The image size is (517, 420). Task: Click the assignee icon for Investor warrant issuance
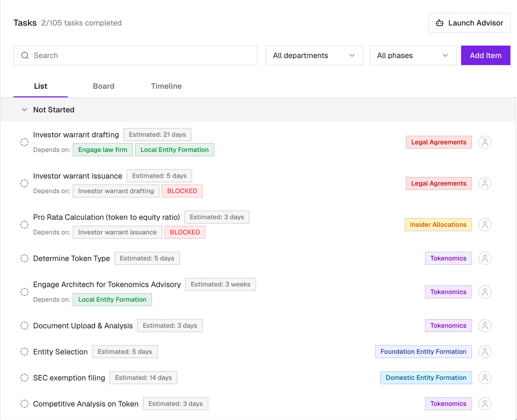(x=485, y=183)
